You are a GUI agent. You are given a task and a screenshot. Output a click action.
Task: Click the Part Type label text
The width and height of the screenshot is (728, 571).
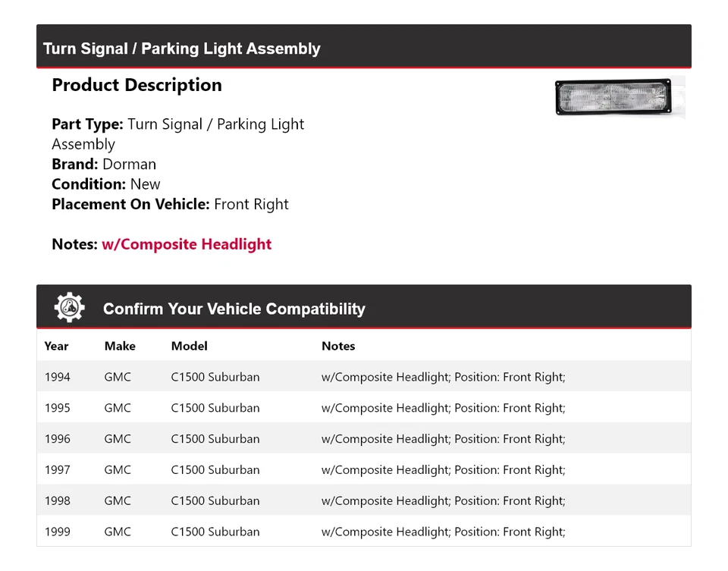pos(87,124)
